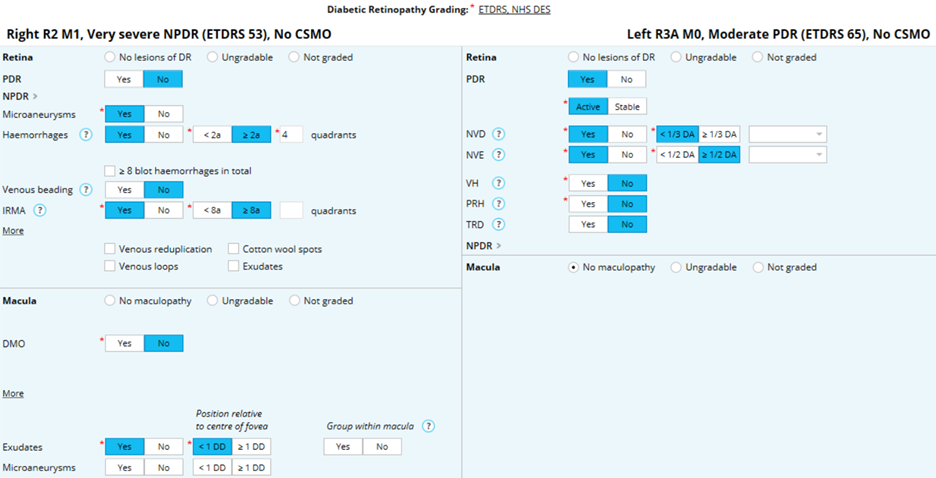This screenshot has width=936, height=478.
Task: Open the ETDRS, NHS DES grading link
Action: [x=514, y=9]
